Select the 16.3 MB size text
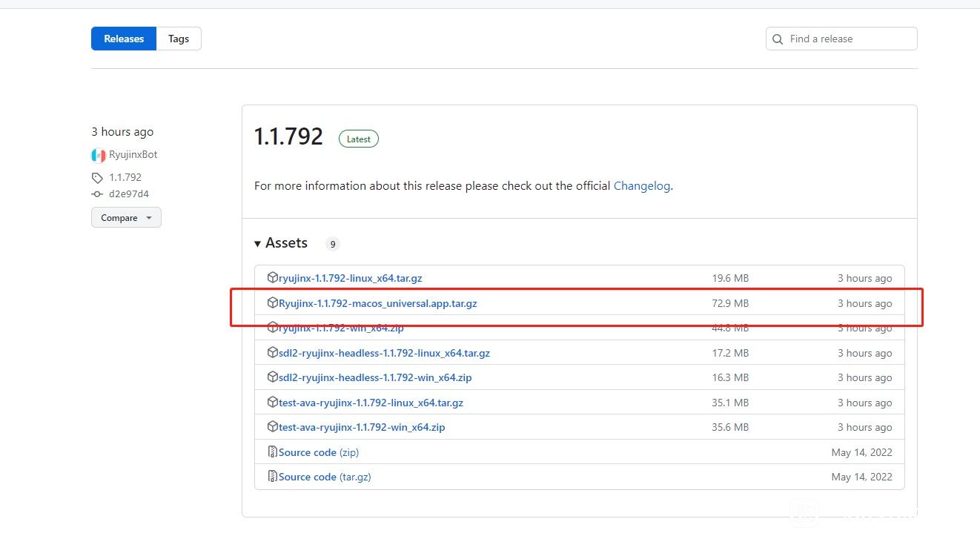 pos(730,377)
